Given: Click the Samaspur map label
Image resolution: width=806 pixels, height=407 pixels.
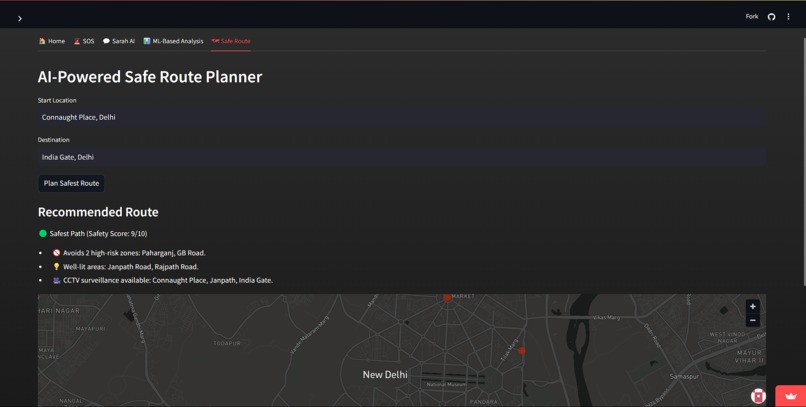Looking at the screenshot, I should [684, 377].
